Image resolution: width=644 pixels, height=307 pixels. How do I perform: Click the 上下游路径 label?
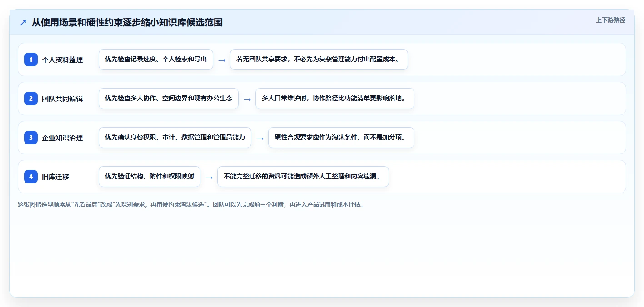click(x=610, y=20)
